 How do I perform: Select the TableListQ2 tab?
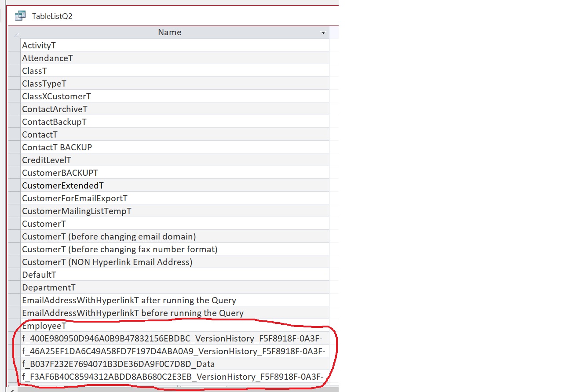pyautogui.click(x=52, y=16)
